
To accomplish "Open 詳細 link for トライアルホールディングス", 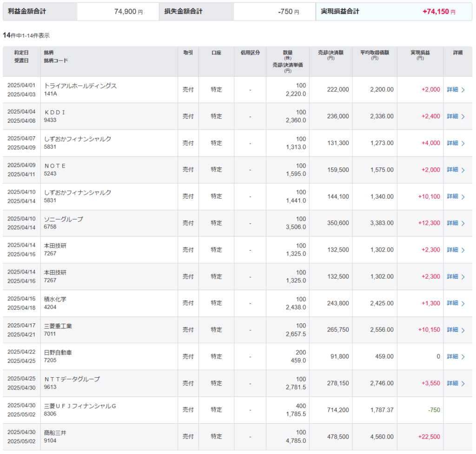I will click(x=452, y=90).
